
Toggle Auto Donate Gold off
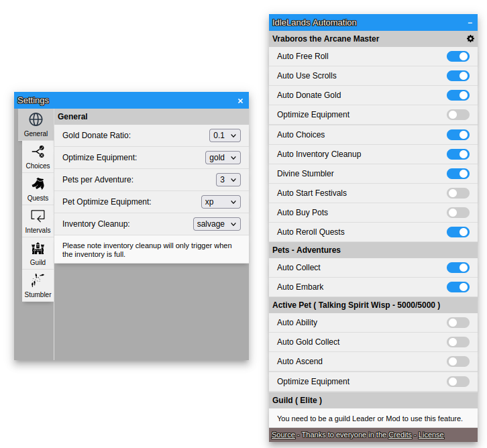point(457,95)
